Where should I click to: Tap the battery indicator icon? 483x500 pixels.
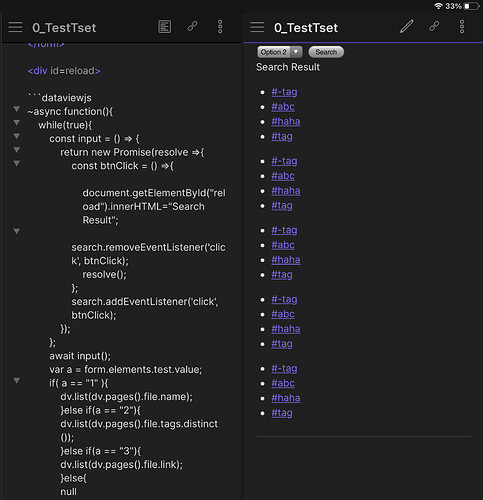[472, 6]
